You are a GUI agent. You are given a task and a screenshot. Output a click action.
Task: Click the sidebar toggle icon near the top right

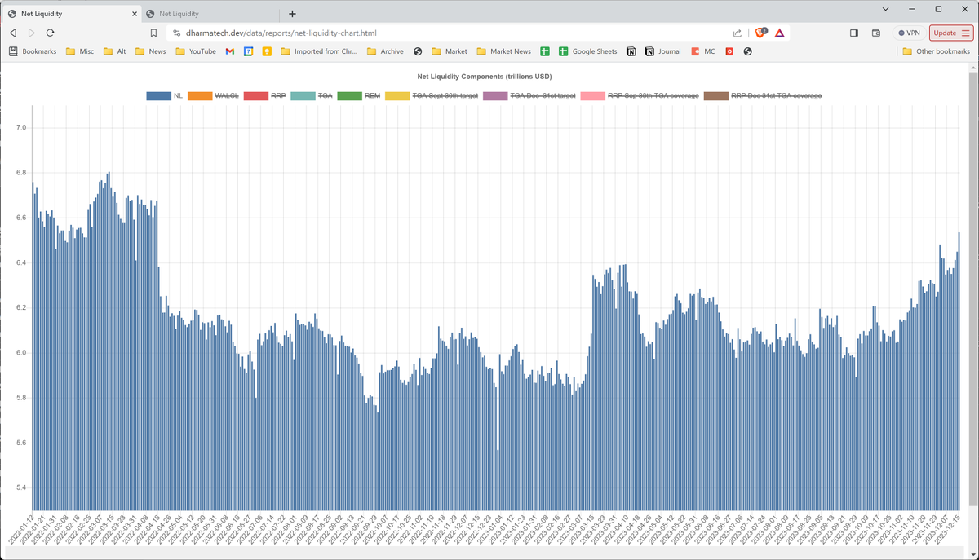(x=853, y=32)
